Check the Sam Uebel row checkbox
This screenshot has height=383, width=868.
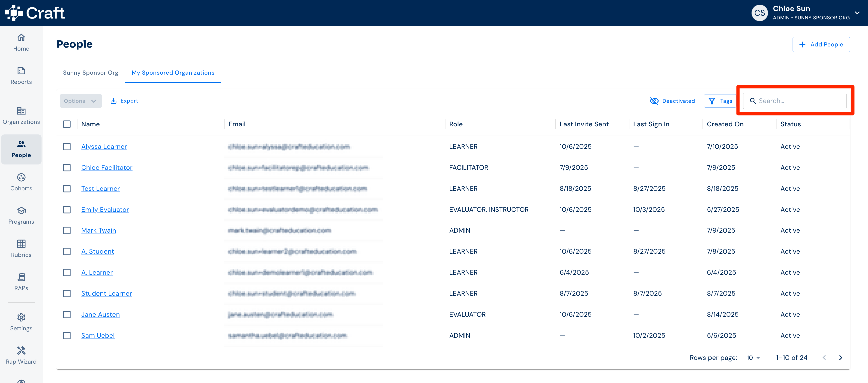tap(67, 335)
